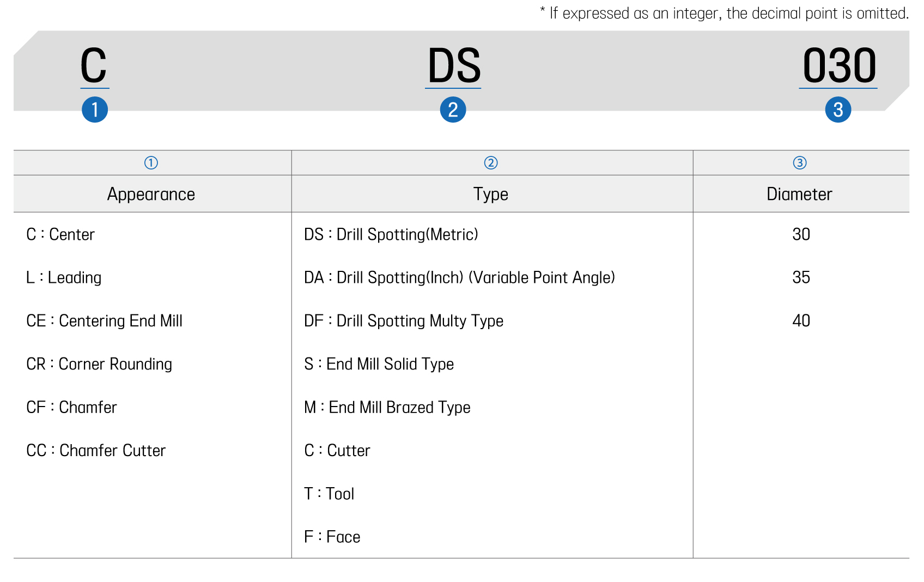Click the solid blue number 1 badge
This screenshot has width=924, height=582.
[95, 110]
